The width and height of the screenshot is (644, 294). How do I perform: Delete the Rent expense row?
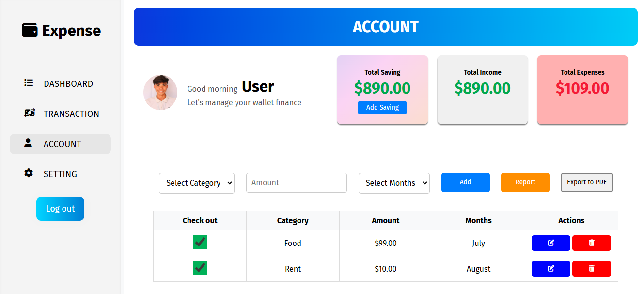pos(591,269)
